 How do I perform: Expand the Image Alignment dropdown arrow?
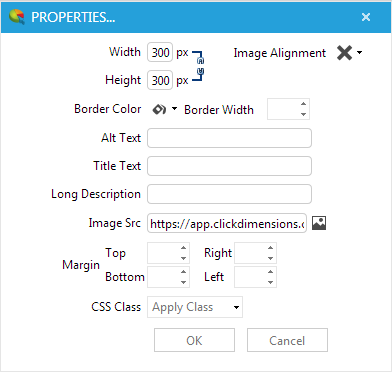tap(359, 53)
